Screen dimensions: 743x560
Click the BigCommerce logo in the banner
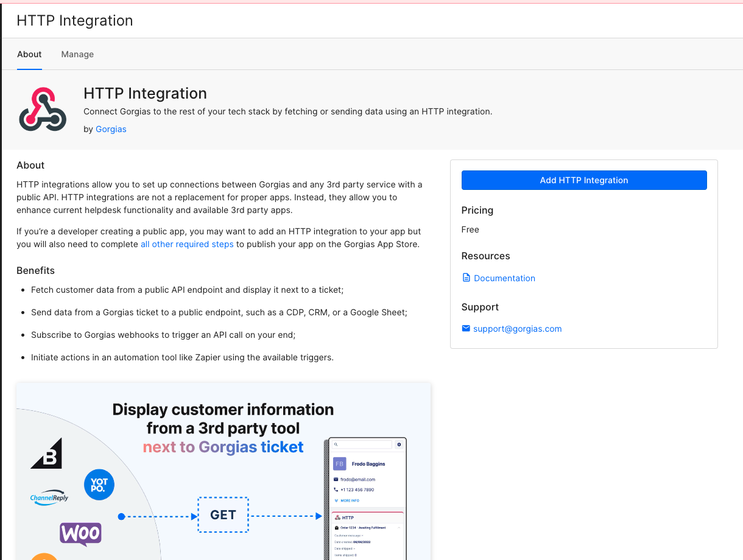click(47, 454)
